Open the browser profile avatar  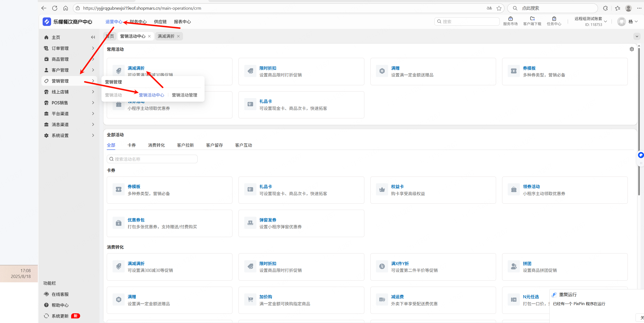(x=629, y=8)
